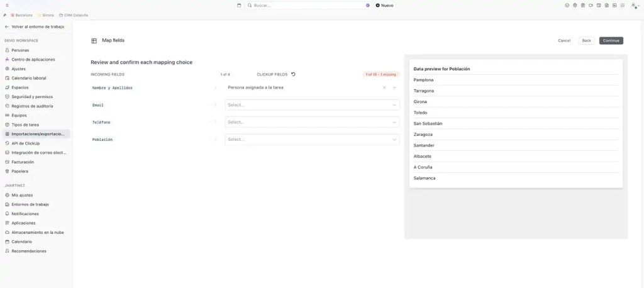Open the Barcelona bookmark
The image size is (644, 288).
(21, 15)
